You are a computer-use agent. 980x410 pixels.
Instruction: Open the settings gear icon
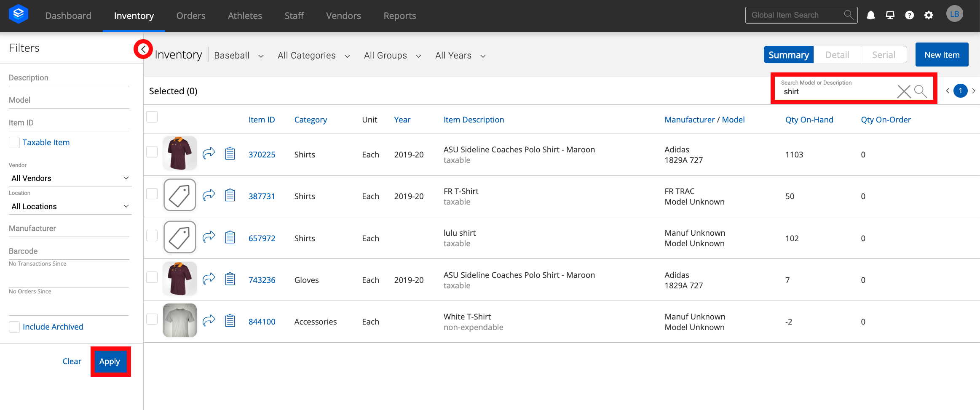[x=929, y=15]
